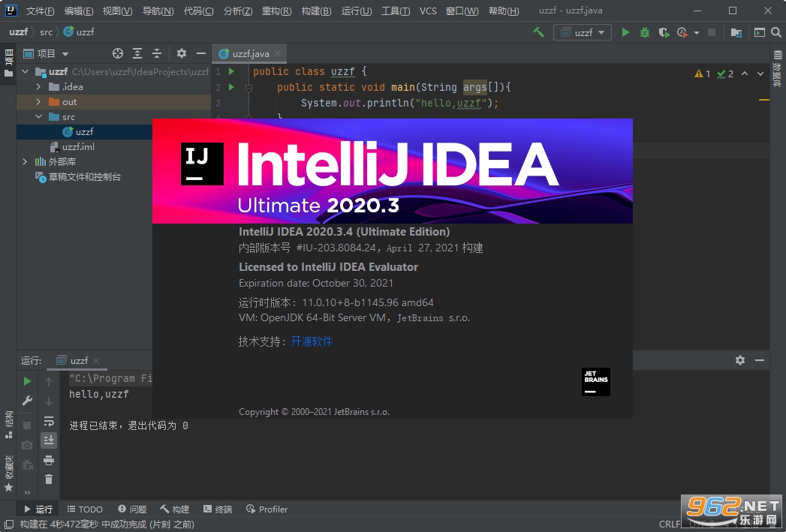Screen dimensions: 786x532
Task: Open the Project Structure icon
Action: [x=736, y=32]
